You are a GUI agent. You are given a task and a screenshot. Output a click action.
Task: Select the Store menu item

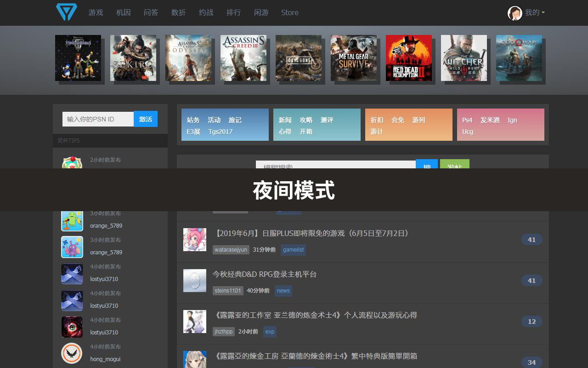(289, 12)
